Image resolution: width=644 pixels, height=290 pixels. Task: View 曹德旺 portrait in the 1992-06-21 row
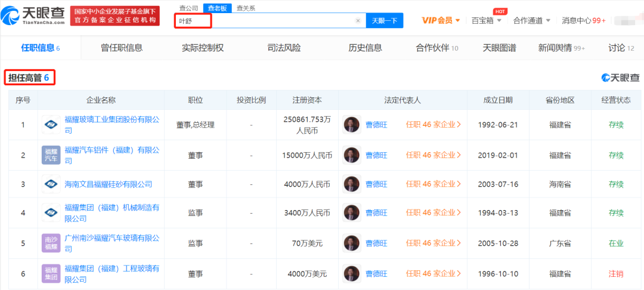point(352,125)
